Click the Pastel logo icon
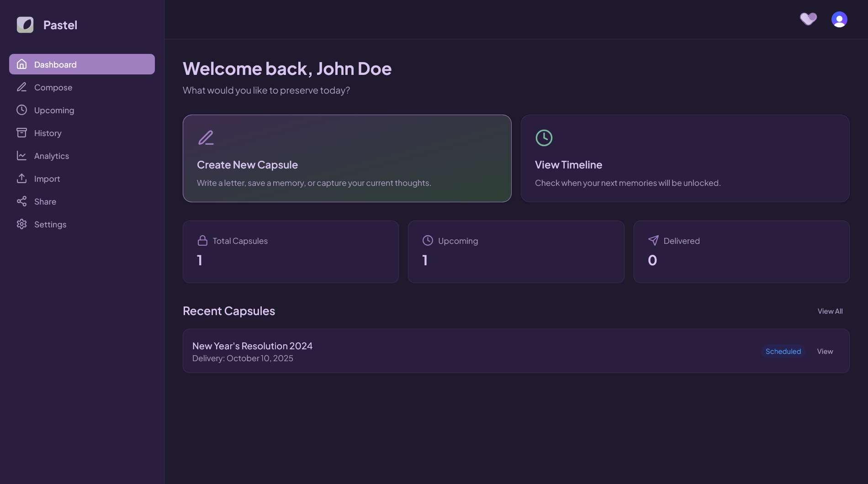This screenshot has width=868, height=484. click(x=25, y=25)
